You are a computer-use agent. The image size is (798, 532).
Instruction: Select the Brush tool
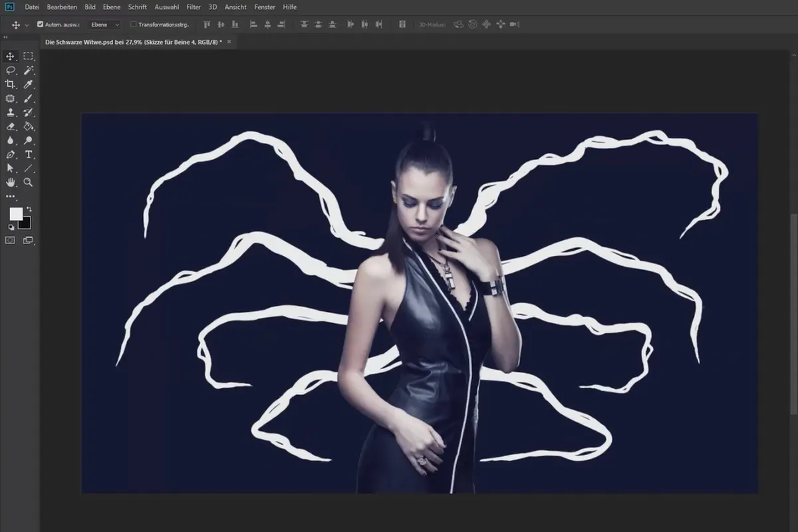29,98
